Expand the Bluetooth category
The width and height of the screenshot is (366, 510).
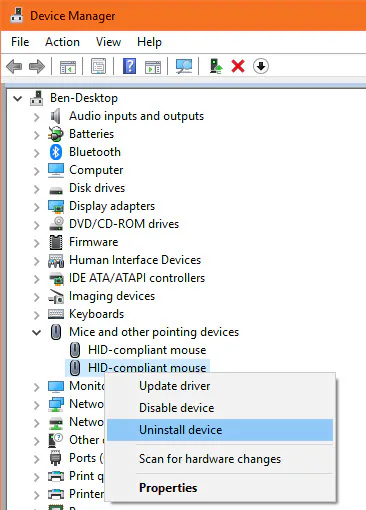[x=37, y=153]
